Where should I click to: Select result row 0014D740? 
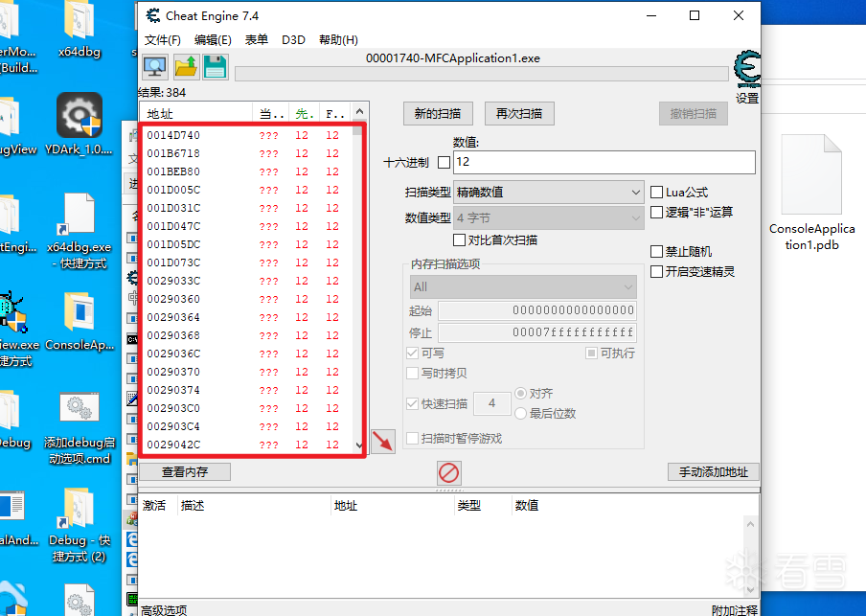click(247, 135)
